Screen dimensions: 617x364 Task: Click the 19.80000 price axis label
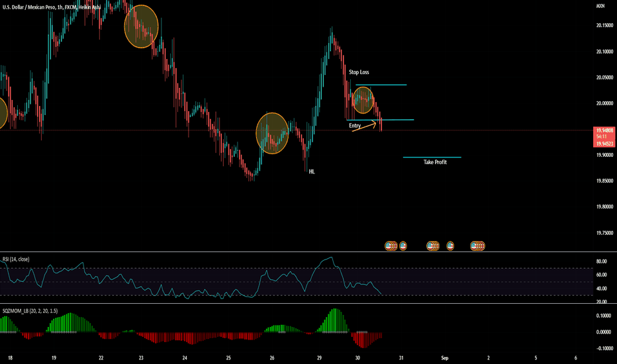click(x=604, y=206)
